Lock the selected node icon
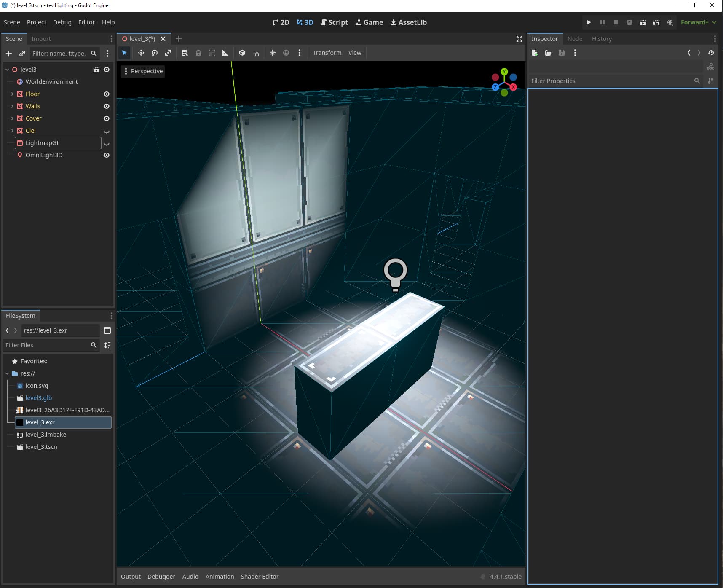The height and width of the screenshot is (588, 723). pyautogui.click(x=198, y=53)
